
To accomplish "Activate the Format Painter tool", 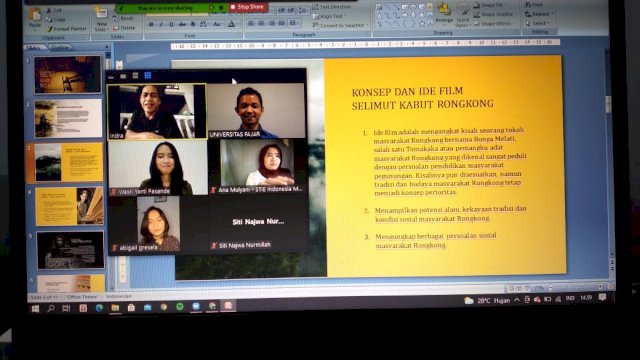I will coord(67,29).
